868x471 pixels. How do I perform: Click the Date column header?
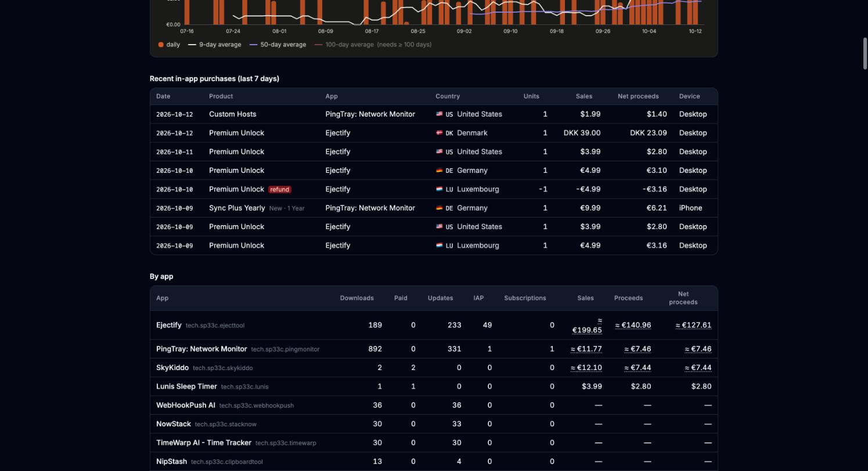tap(163, 96)
